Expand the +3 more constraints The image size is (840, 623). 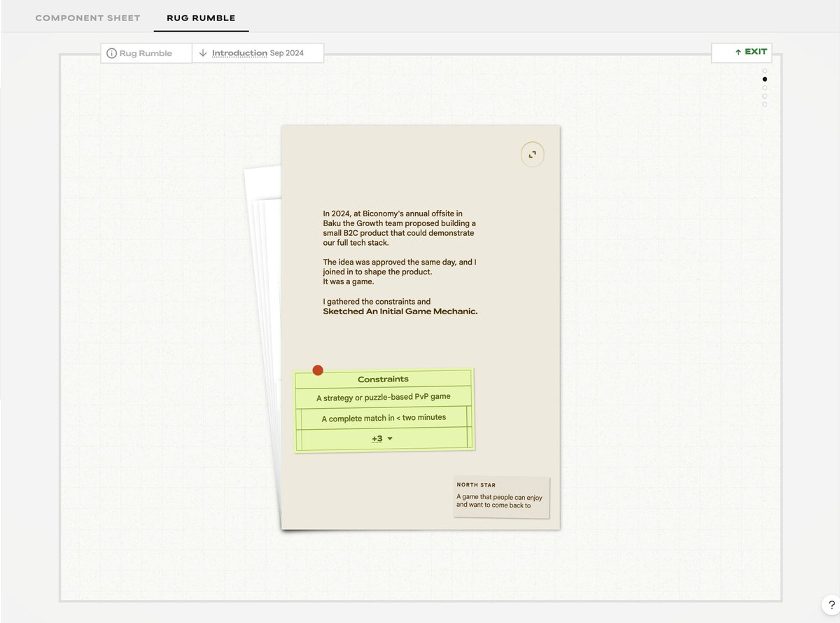pyautogui.click(x=382, y=439)
